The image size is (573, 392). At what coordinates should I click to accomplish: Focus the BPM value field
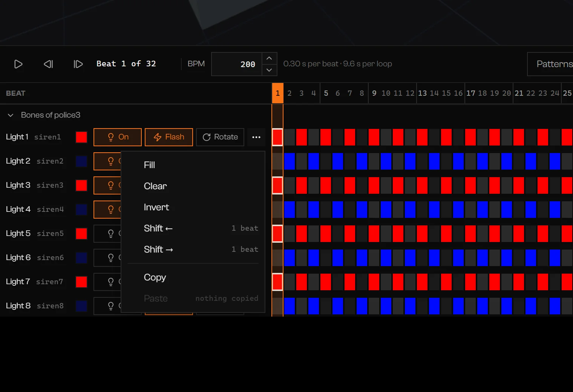pos(237,64)
